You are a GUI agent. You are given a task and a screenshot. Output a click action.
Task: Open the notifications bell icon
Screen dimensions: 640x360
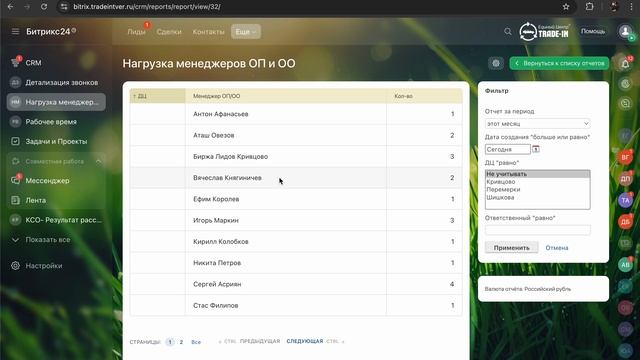pyautogui.click(x=625, y=64)
